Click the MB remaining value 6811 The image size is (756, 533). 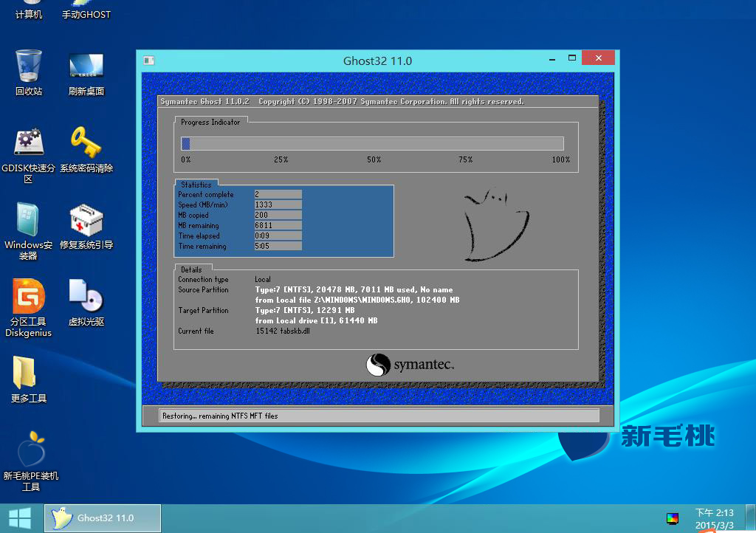[278, 225]
